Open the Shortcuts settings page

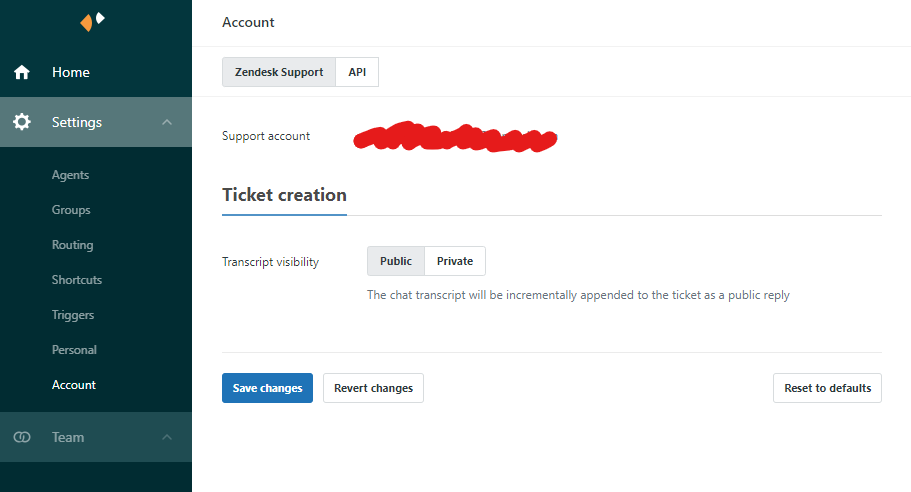tap(77, 280)
